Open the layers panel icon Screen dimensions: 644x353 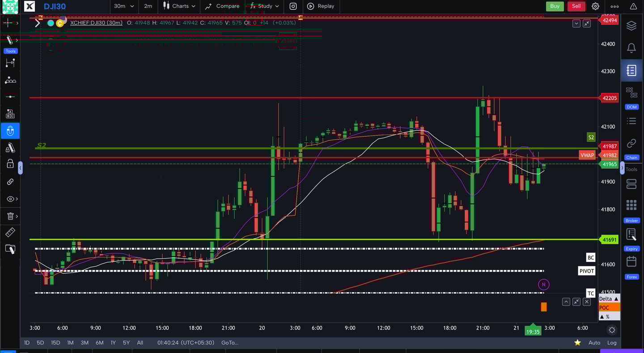[631, 25]
